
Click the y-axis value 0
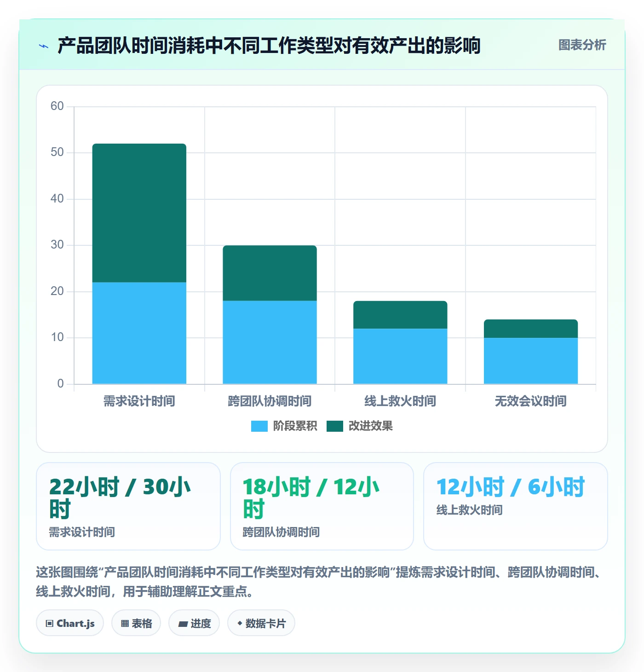pyautogui.click(x=60, y=384)
